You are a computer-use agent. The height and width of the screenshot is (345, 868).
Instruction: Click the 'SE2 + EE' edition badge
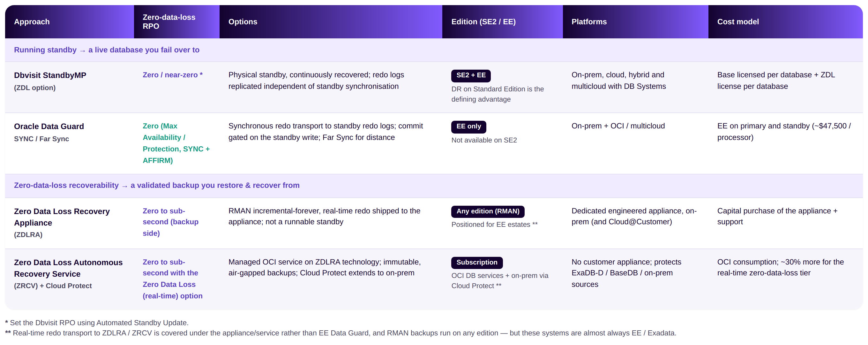tap(471, 75)
